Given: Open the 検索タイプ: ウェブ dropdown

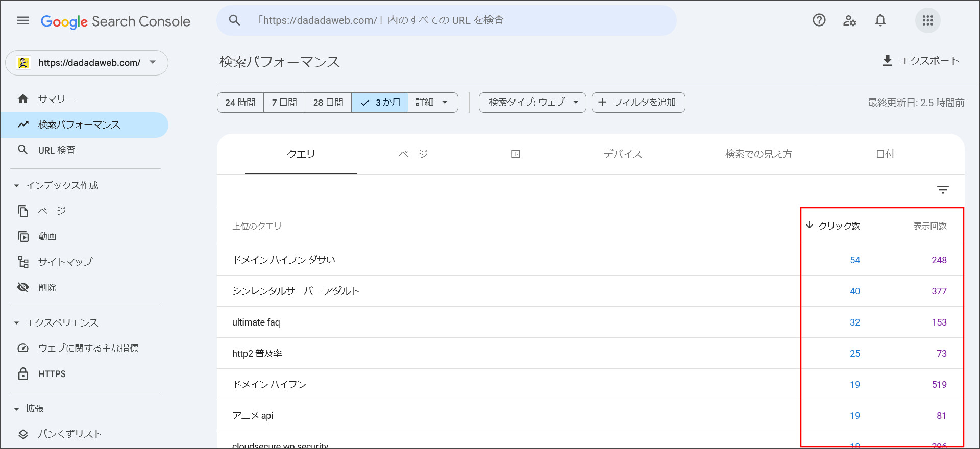Looking at the screenshot, I should coord(532,103).
